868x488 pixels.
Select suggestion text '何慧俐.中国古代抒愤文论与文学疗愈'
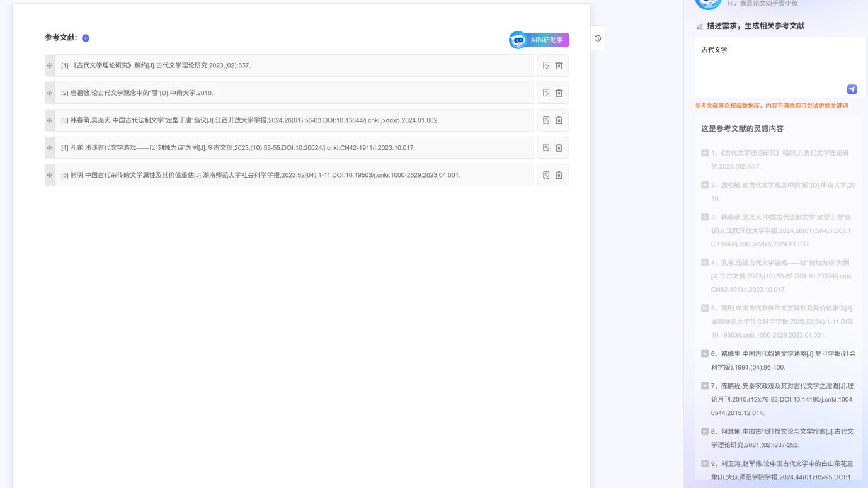pyautogui.click(x=783, y=438)
